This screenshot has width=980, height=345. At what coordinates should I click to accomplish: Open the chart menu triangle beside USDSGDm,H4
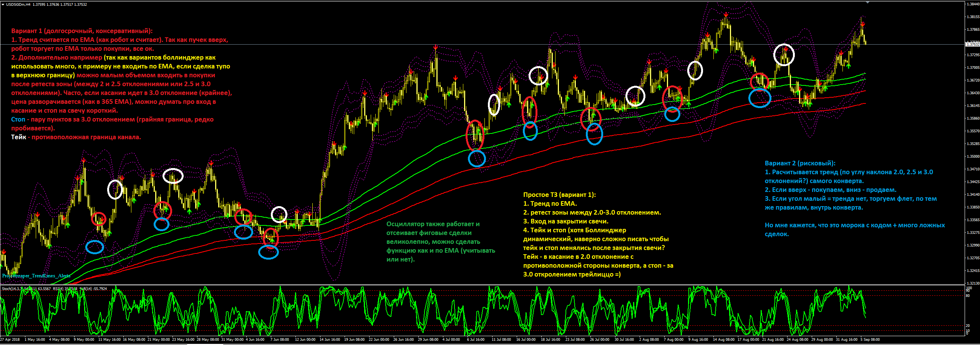(x=3, y=5)
